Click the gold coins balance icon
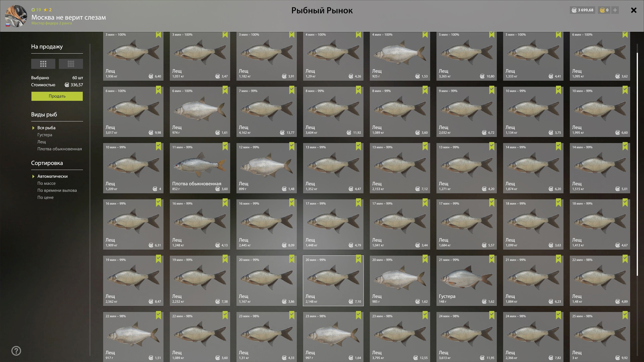This screenshot has width=644, height=362. [x=602, y=10]
